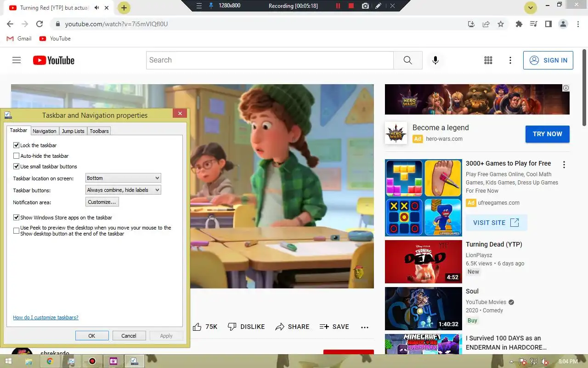This screenshot has width=588, height=368.
Task: Uncheck Lock the taskbar
Action: tap(17, 145)
